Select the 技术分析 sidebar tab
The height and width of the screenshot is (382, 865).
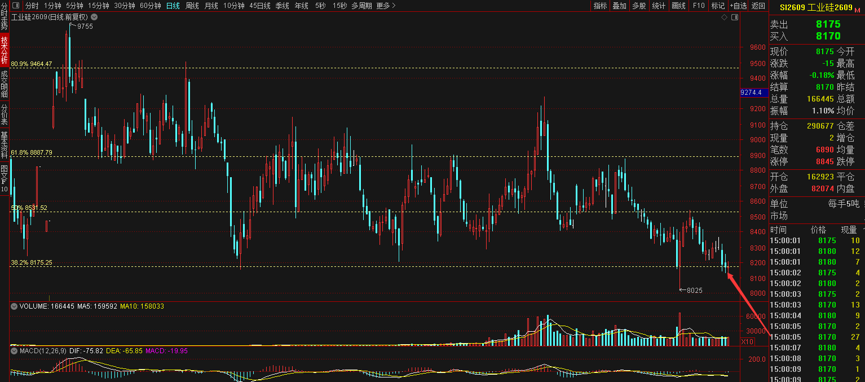tap(4, 49)
